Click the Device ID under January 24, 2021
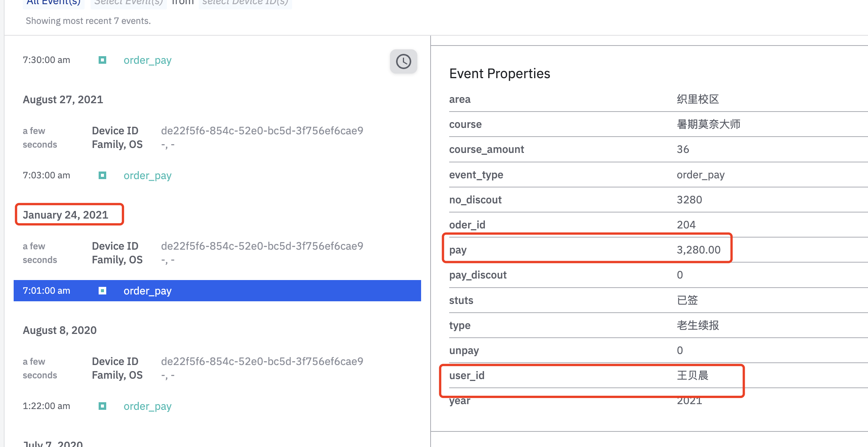868x447 pixels. 262,246
